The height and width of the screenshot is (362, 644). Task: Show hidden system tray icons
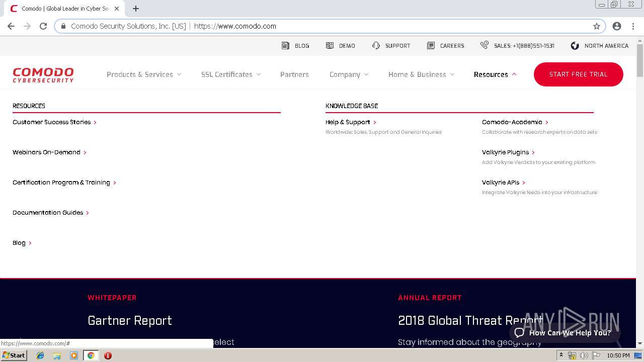tap(561, 355)
